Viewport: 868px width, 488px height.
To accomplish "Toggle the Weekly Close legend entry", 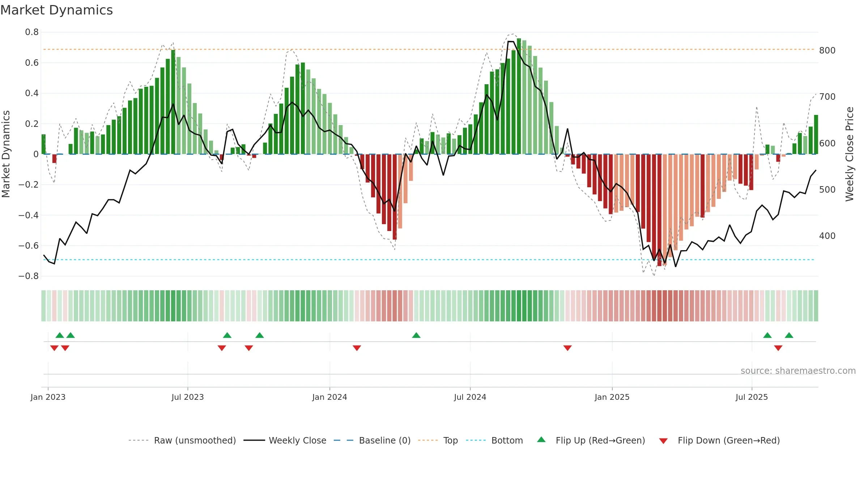I will pyautogui.click(x=285, y=440).
